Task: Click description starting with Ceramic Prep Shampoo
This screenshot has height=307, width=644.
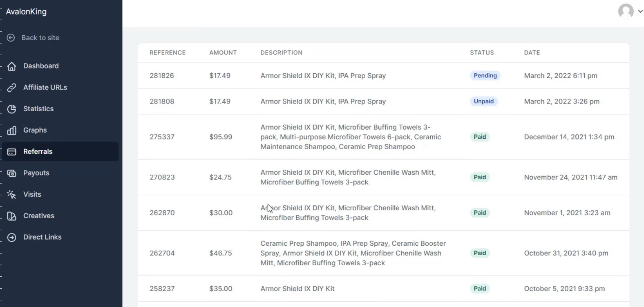Action: pos(353,253)
